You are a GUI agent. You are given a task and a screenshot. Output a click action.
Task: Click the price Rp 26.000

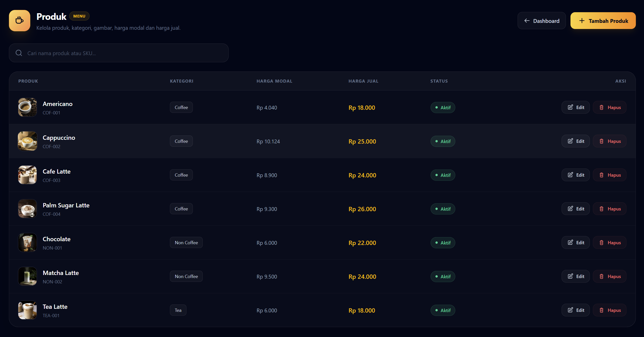[362, 209]
